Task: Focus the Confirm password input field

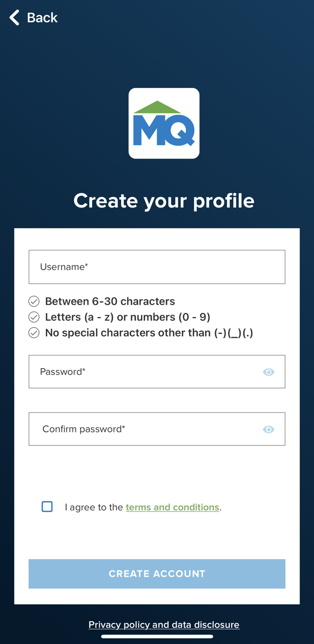Action: [157, 429]
